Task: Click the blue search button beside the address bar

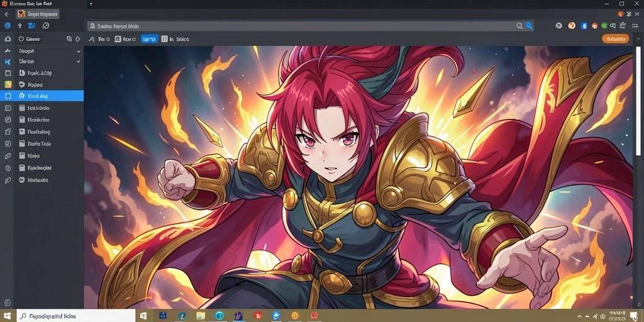Action: click(x=529, y=26)
